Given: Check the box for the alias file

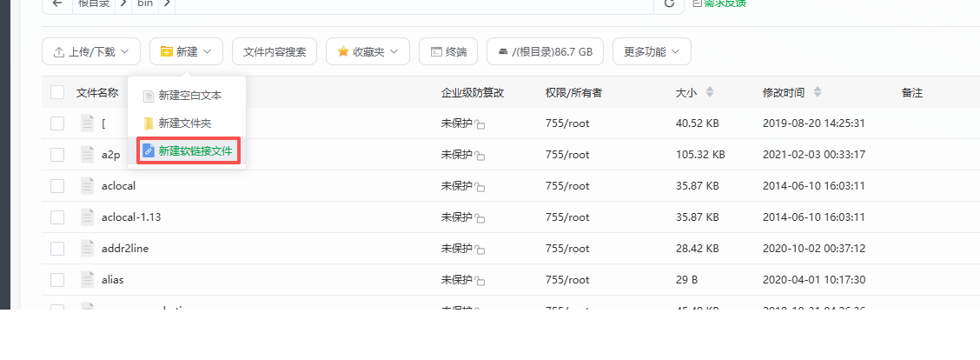Looking at the screenshot, I should 57,280.
